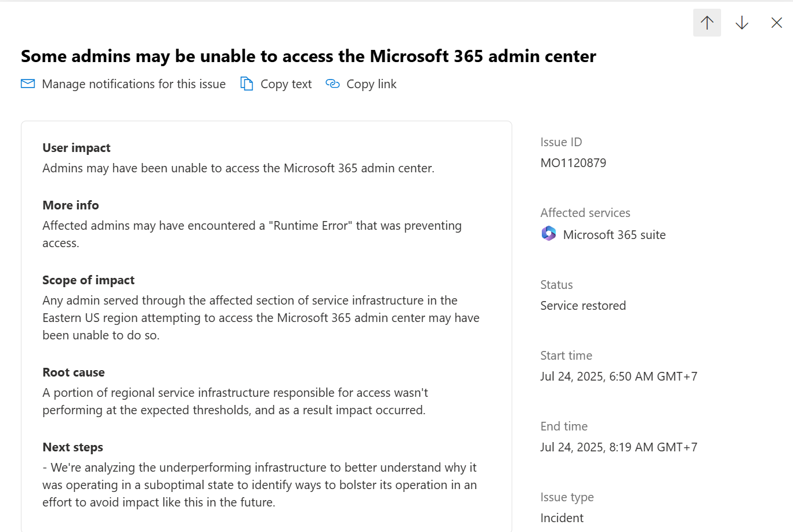The width and height of the screenshot is (793, 532).
Task: Click the issue ID MO1120879
Action: point(573,163)
